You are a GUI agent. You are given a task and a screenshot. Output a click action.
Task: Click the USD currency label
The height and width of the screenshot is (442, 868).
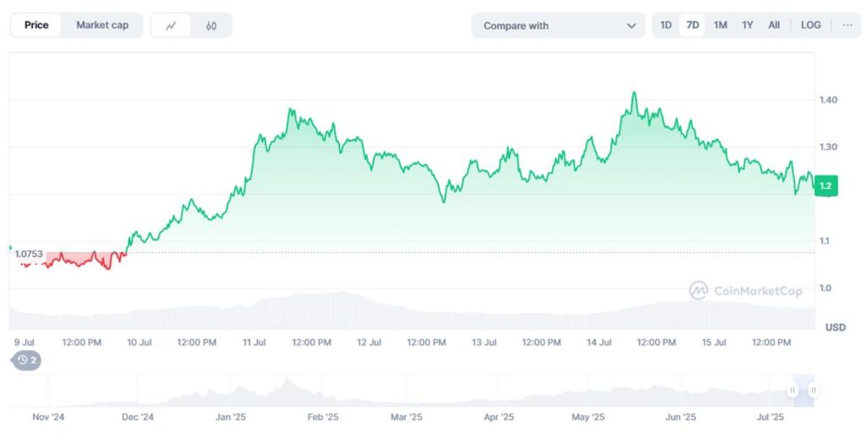coord(835,327)
